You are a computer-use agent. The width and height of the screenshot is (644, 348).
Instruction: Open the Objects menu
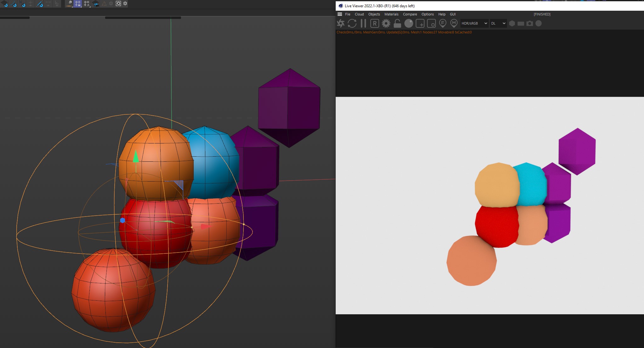[374, 14]
